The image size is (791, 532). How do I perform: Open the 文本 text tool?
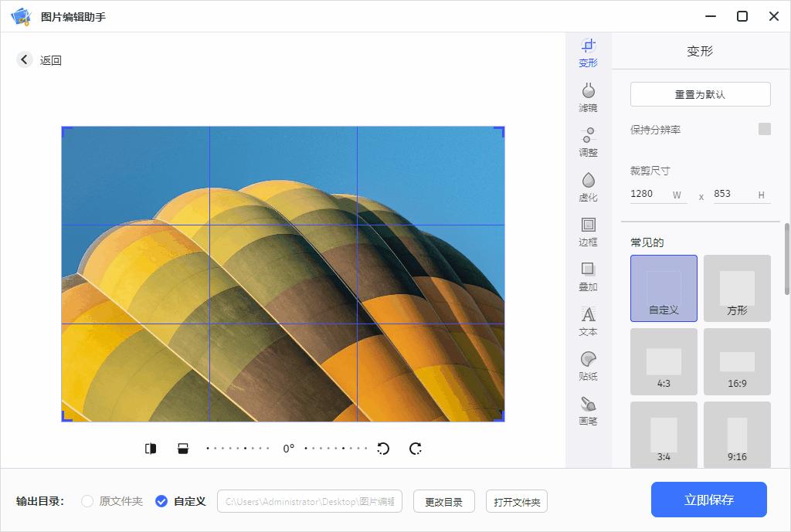(588, 321)
